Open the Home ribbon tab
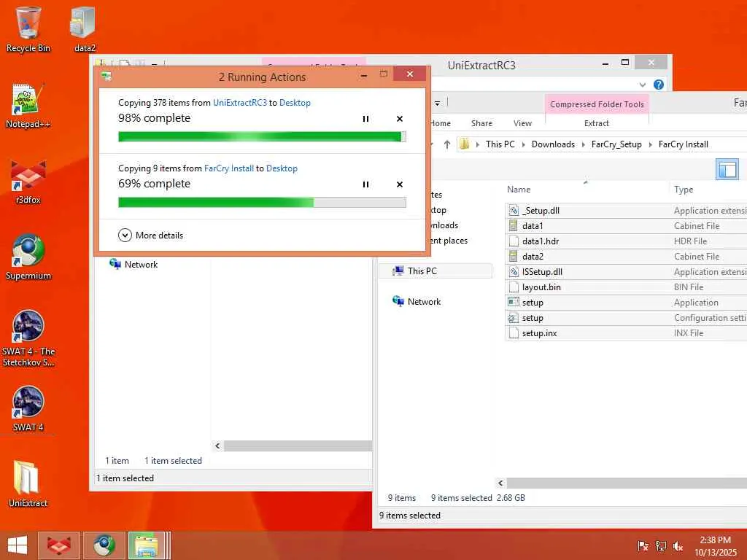 click(x=440, y=123)
